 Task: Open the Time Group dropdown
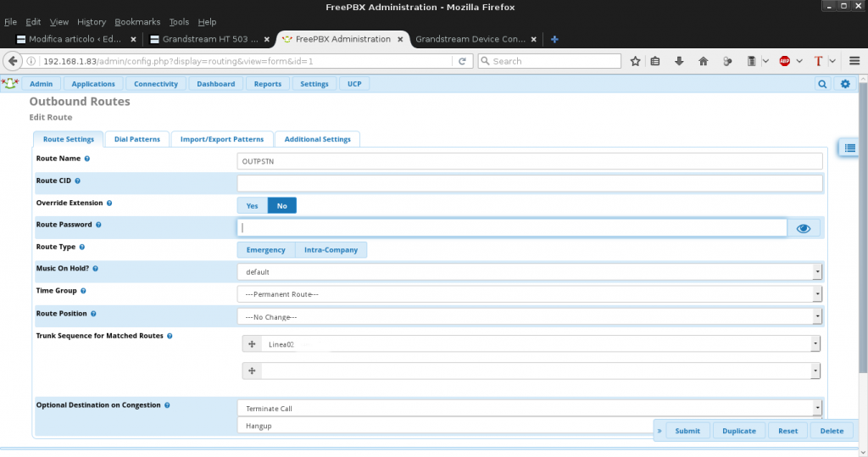pyautogui.click(x=530, y=294)
